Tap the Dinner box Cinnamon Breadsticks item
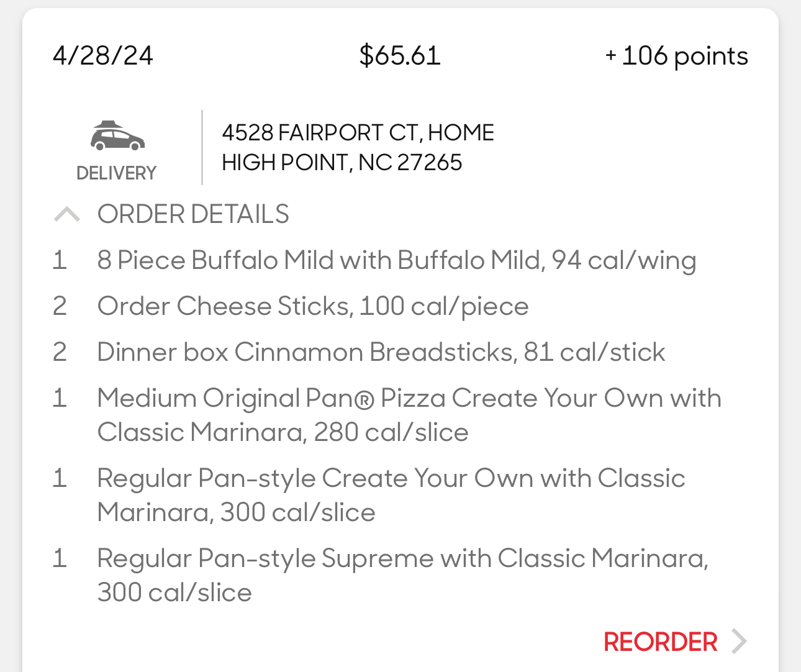Image resolution: width=801 pixels, height=672 pixels. coord(381,352)
